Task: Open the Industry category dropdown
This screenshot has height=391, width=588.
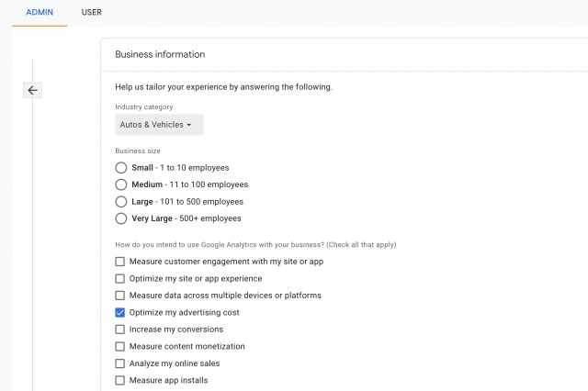Action: [x=159, y=125]
